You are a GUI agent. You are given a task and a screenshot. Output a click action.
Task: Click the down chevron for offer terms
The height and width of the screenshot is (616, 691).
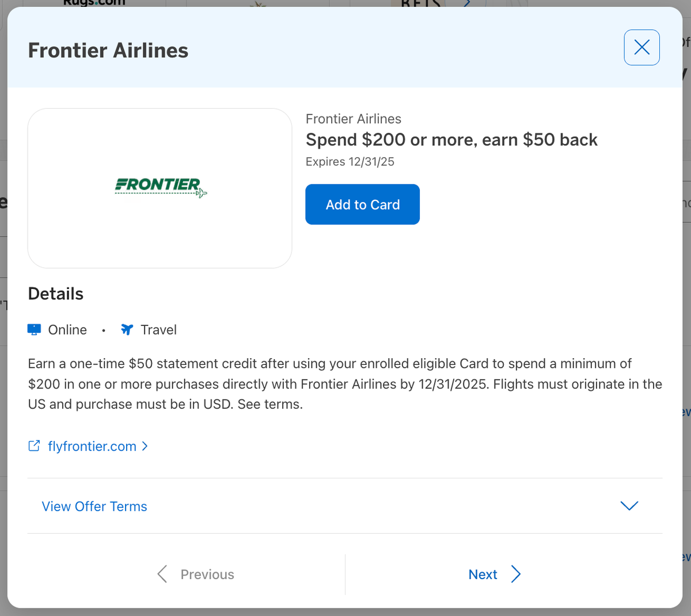[x=629, y=505]
